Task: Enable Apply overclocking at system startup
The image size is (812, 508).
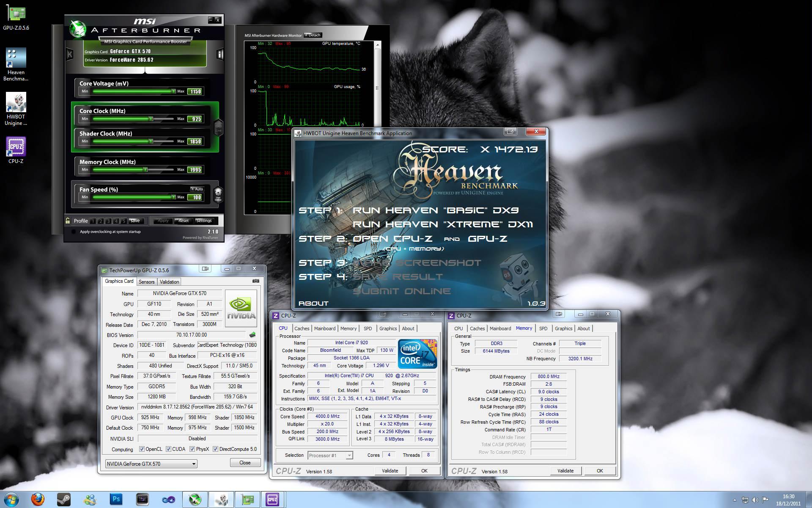Action: point(74,232)
